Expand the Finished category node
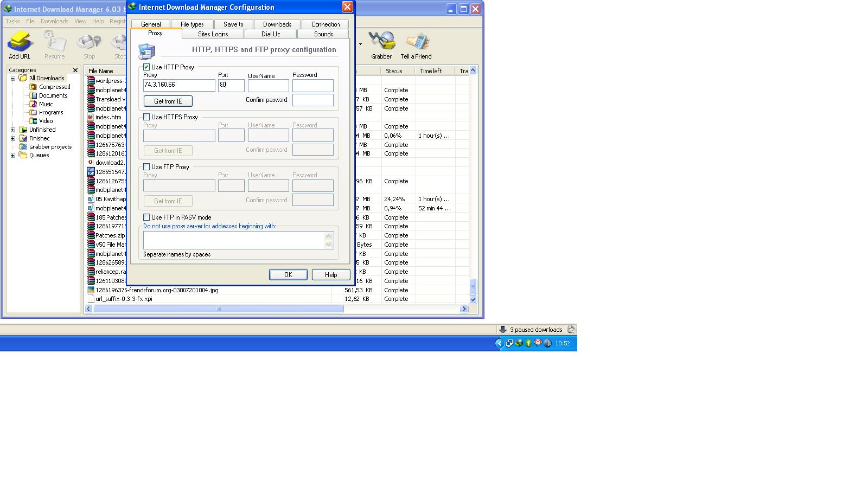The height and width of the screenshot is (488, 868). [x=13, y=138]
